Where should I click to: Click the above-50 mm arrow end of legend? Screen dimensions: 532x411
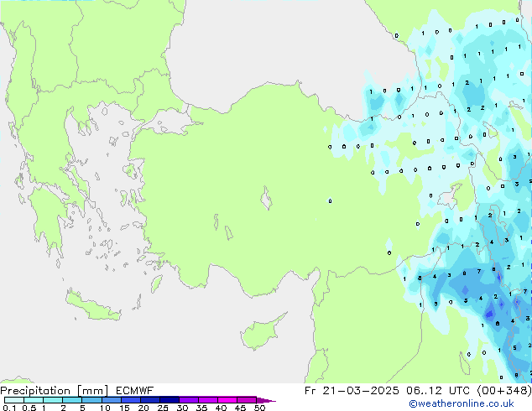tap(266, 400)
